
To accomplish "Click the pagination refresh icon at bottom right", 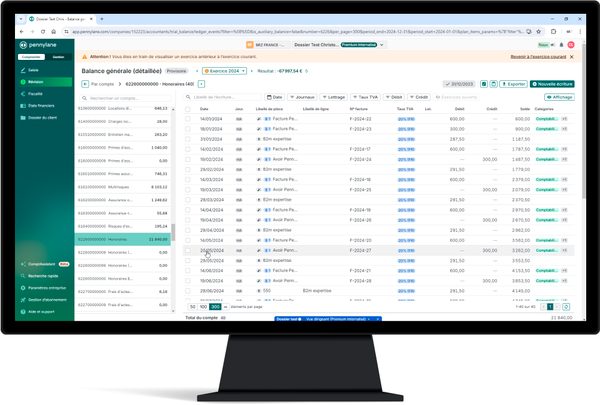I will click(x=566, y=307).
